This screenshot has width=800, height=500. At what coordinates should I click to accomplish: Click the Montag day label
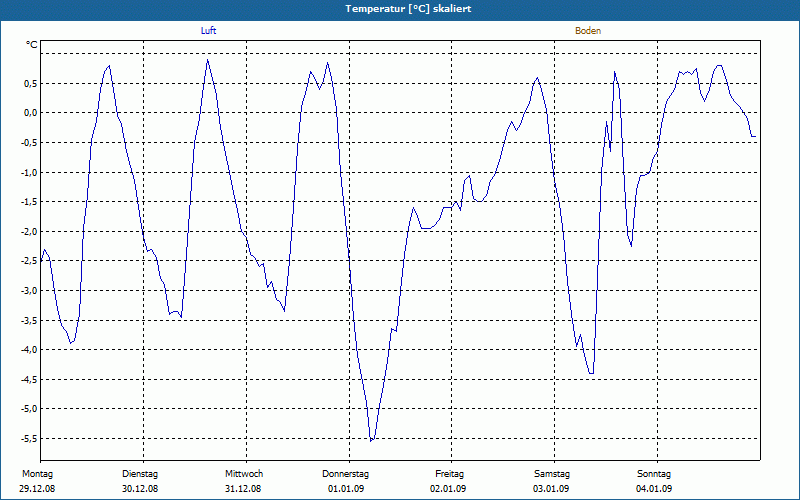point(37,474)
